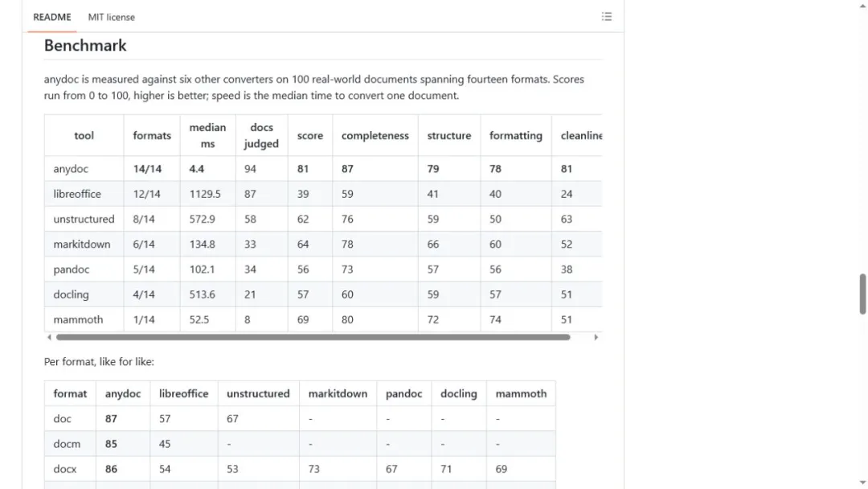This screenshot has height=489, width=868.
Task: Click the anydoc score 81 cell
Action: coord(310,169)
